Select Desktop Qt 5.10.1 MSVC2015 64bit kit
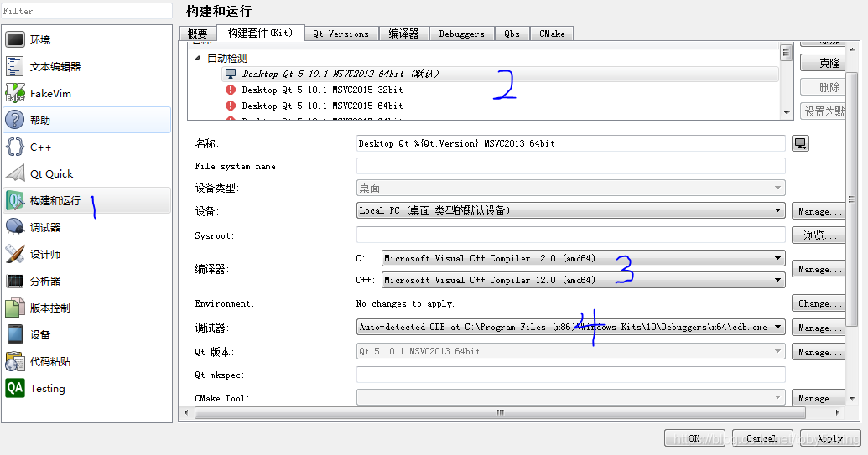The width and height of the screenshot is (868, 455). pos(322,106)
